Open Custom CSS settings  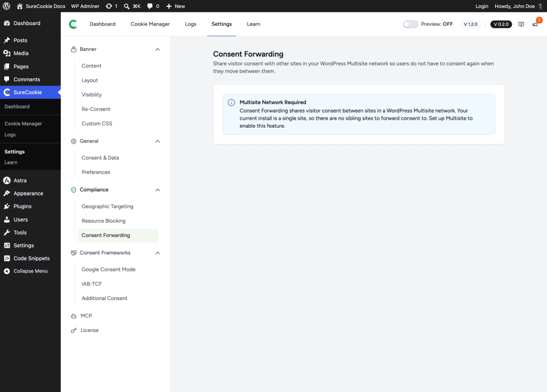pyautogui.click(x=97, y=123)
